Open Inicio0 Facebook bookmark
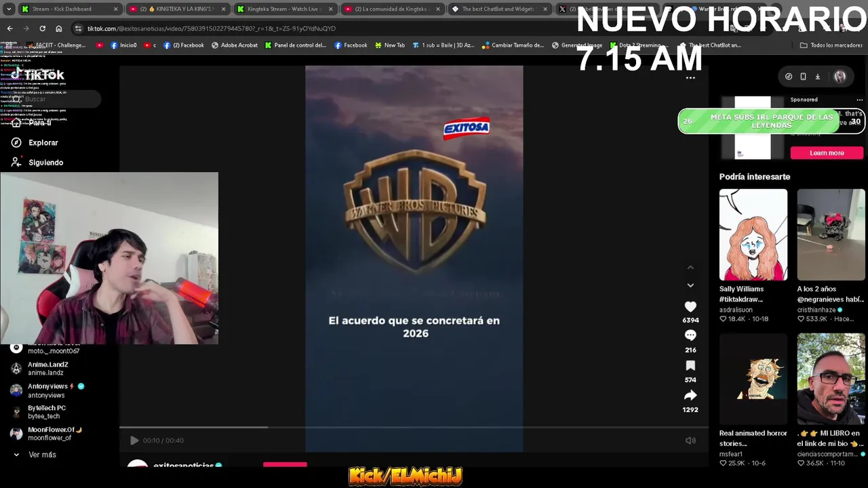868x488 pixels. click(x=123, y=45)
